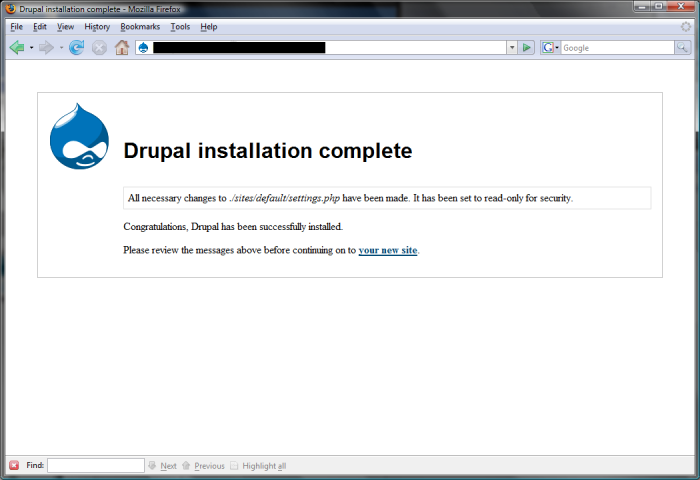The width and height of the screenshot is (700, 480).
Task: Click the 'Drupal installation complete' heading
Action: [268, 150]
